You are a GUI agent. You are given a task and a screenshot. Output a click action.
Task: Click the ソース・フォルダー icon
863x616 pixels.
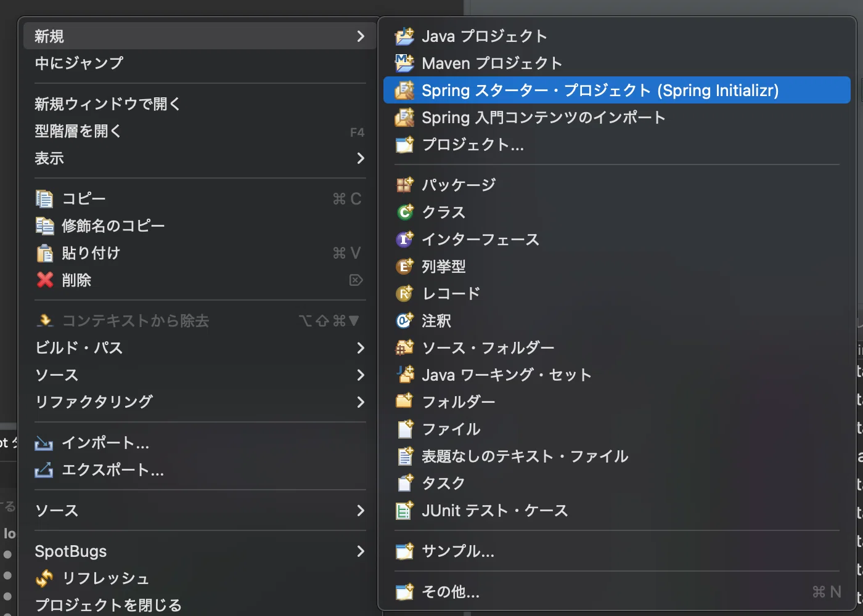(x=404, y=347)
